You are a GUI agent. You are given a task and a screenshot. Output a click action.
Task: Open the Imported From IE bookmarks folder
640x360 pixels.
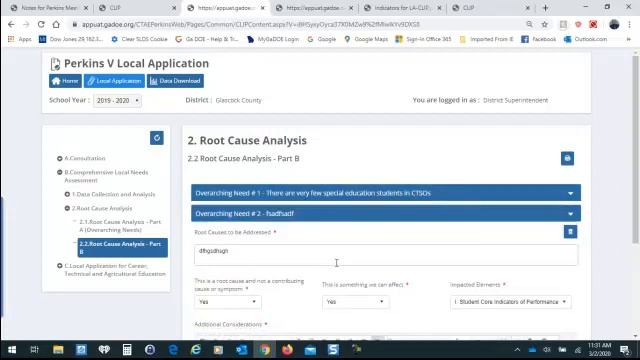click(x=487, y=39)
